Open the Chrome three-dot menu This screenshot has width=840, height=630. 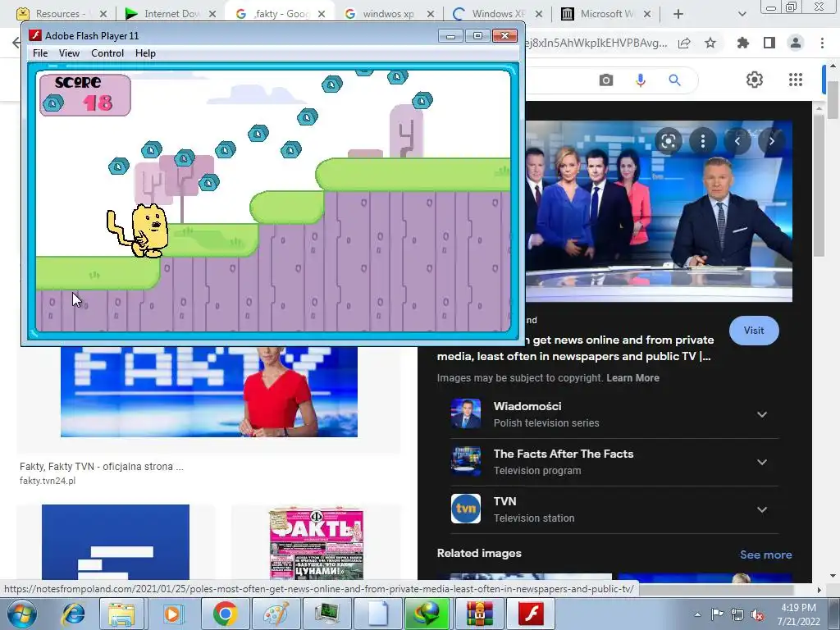(x=822, y=43)
